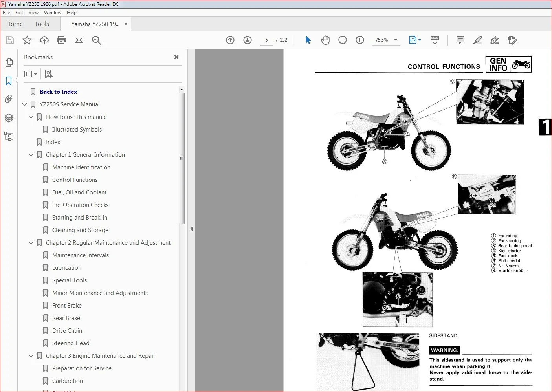
Task: Activate the selection arrow tool
Action: (x=308, y=40)
